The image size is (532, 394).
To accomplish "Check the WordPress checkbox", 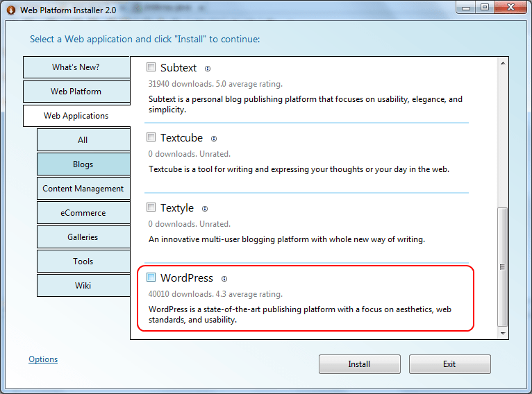I will pyautogui.click(x=151, y=277).
